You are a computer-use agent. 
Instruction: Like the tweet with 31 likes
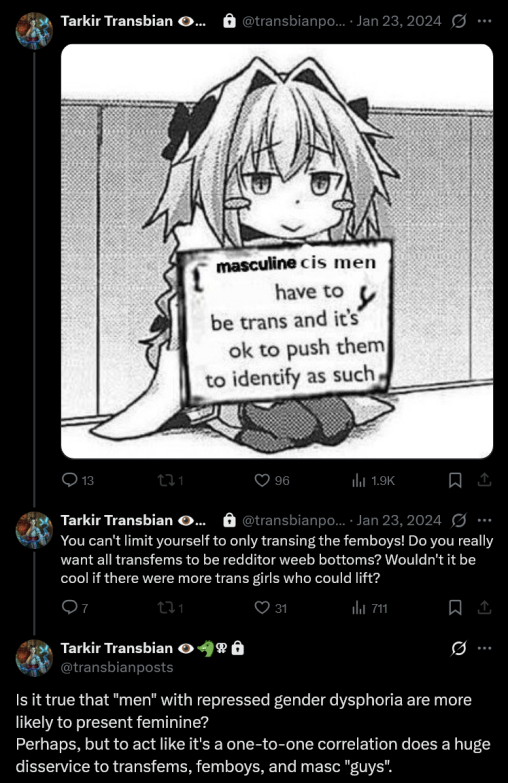click(271, 608)
